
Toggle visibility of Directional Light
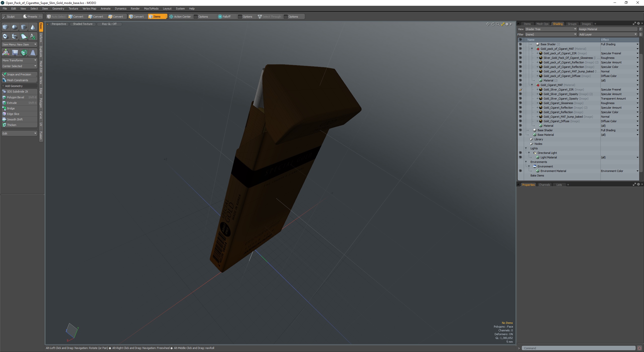pos(520,153)
